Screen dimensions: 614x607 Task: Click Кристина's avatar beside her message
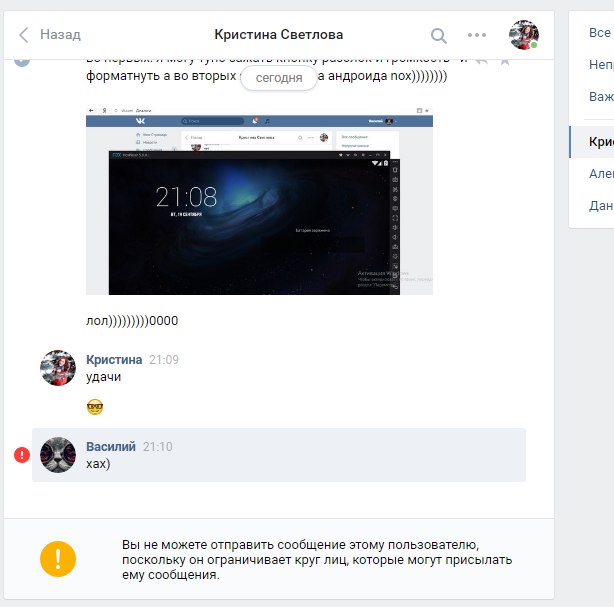coord(58,368)
